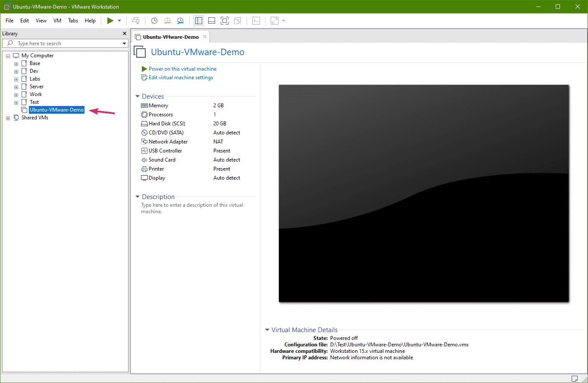
Task: Expand the Work folder
Action: coord(16,94)
